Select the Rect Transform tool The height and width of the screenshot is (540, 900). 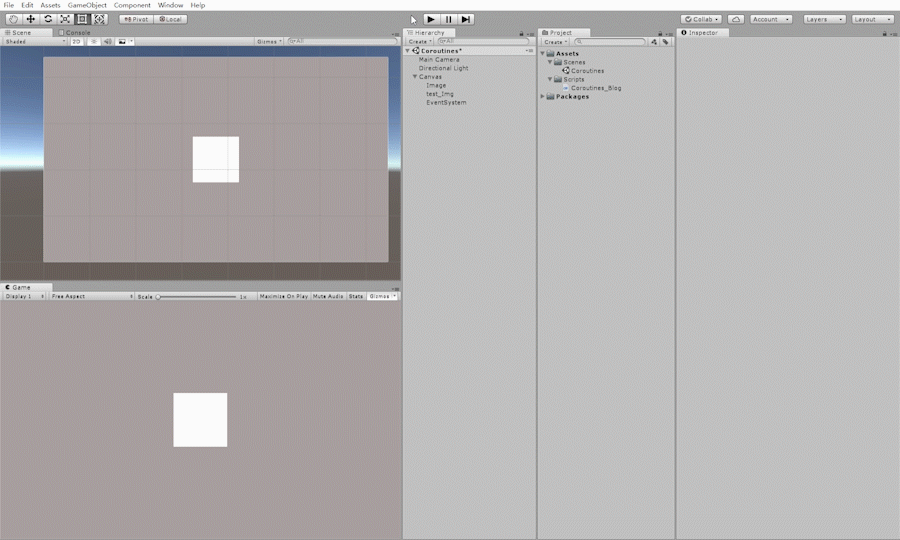coord(82,19)
